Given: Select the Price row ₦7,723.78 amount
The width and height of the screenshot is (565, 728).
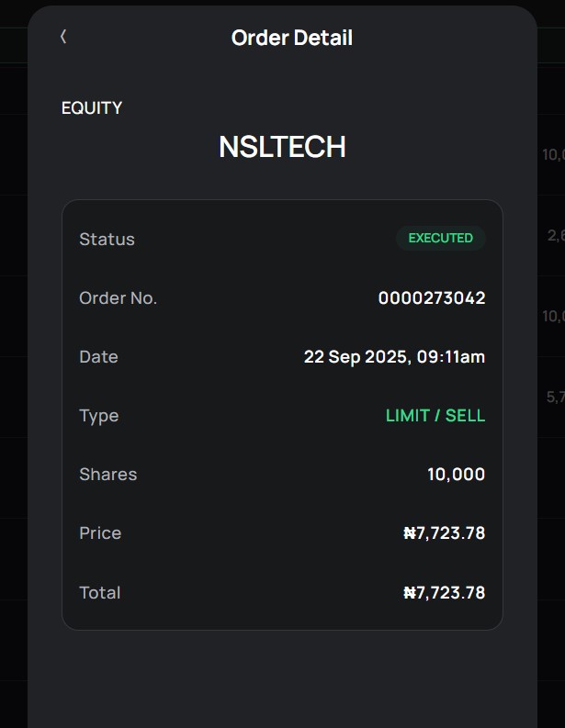Looking at the screenshot, I should (x=444, y=533).
